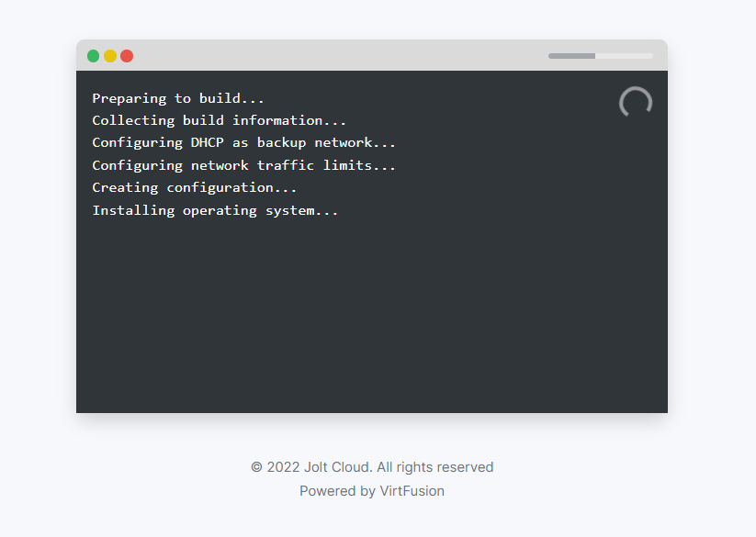Click the red circle in title bar

coord(127,56)
